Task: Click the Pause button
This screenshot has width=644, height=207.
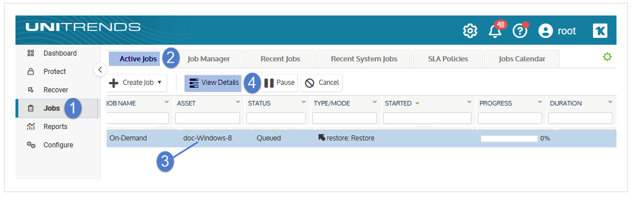Action: (x=279, y=83)
